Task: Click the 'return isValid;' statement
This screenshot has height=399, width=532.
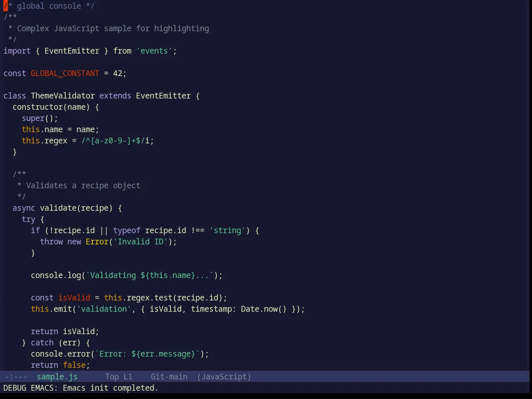Action: pyautogui.click(x=65, y=331)
